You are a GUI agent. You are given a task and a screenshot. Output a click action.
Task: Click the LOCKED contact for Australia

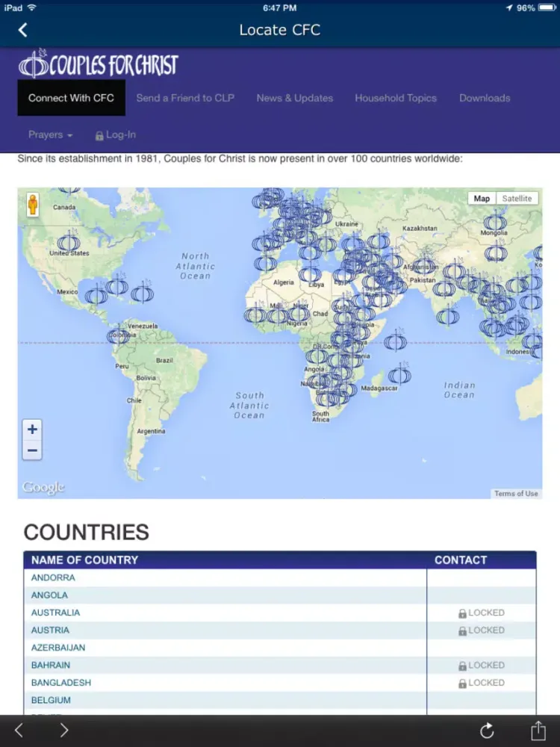481,613
